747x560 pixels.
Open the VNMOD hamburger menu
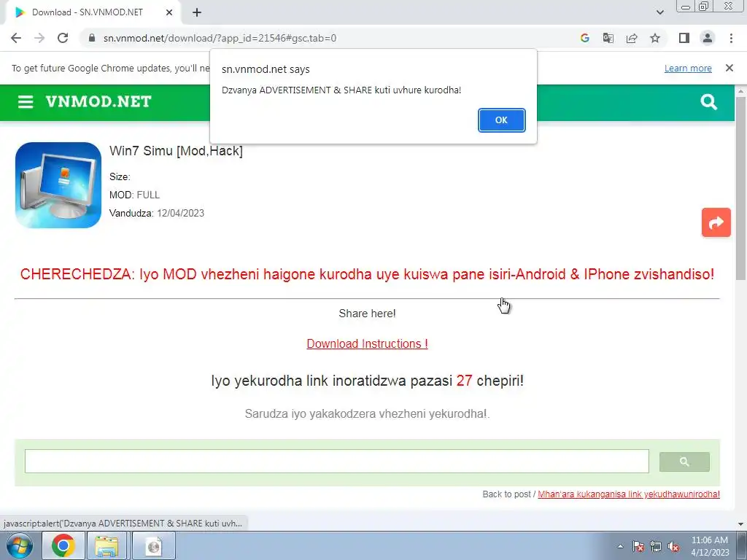tap(26, 101)
